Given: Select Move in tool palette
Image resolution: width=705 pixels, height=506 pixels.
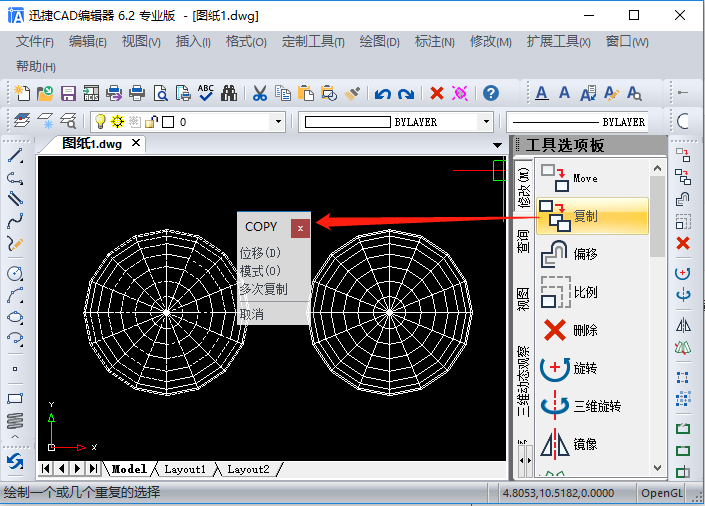Looking at the screenshot, I should point(593,178).
